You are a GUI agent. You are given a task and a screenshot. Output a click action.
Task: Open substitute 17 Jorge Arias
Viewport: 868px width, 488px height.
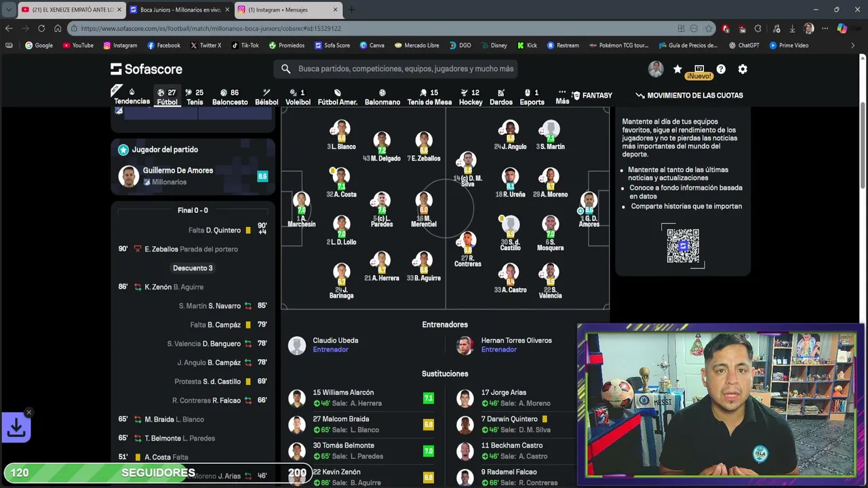(515, 398)
